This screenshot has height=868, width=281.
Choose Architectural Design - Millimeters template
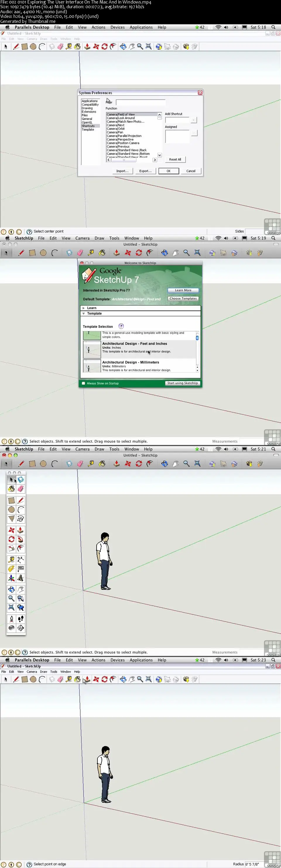pos(139,366)
